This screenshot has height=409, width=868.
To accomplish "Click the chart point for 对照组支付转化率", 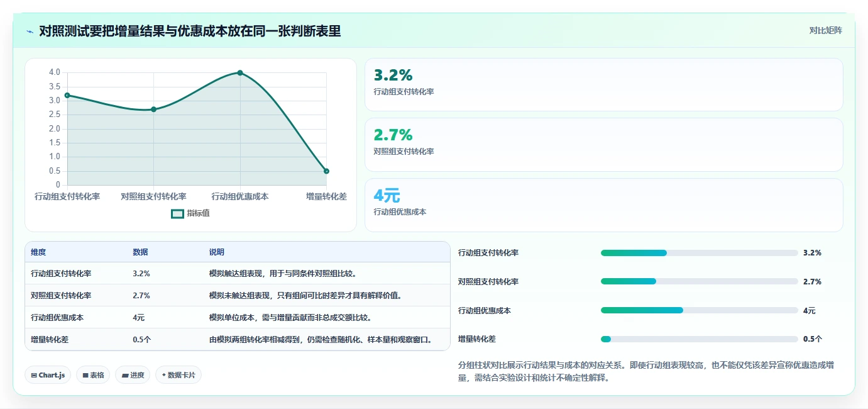I will [x=154, y=109].
